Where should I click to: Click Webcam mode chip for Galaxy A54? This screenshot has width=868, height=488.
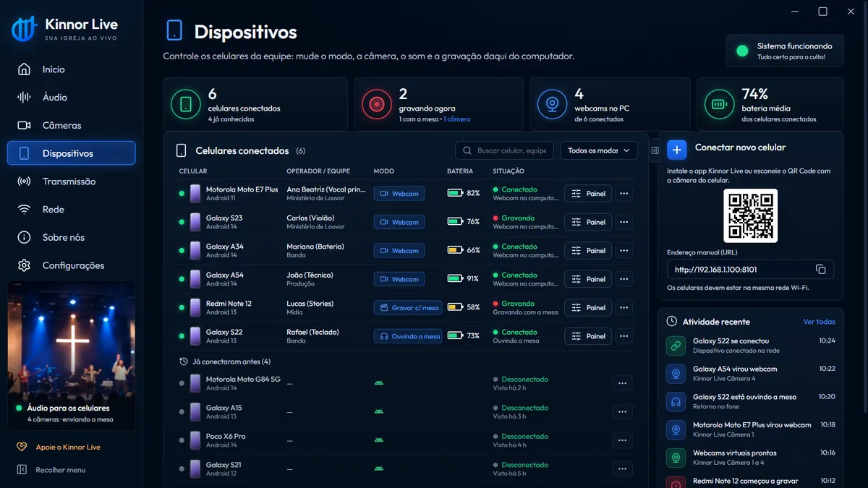point(399,279)
